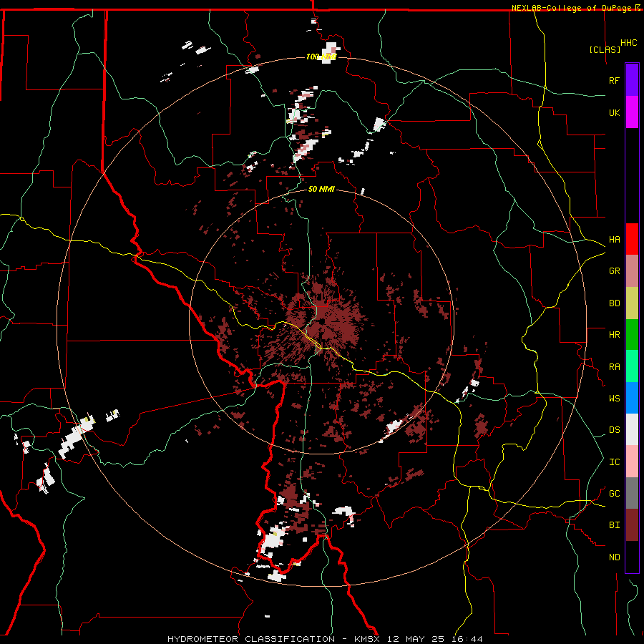Click the blue WS legend swatch

coord(632,398)
